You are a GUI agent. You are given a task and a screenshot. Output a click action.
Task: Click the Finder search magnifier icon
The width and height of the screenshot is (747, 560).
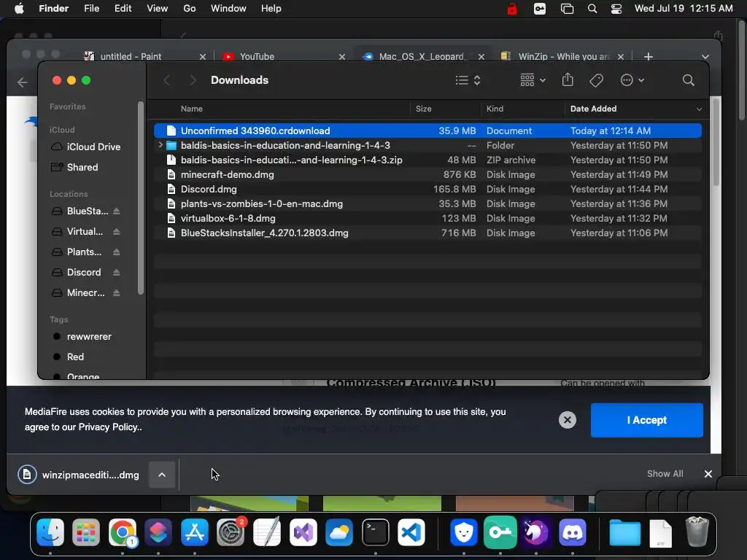688,80
